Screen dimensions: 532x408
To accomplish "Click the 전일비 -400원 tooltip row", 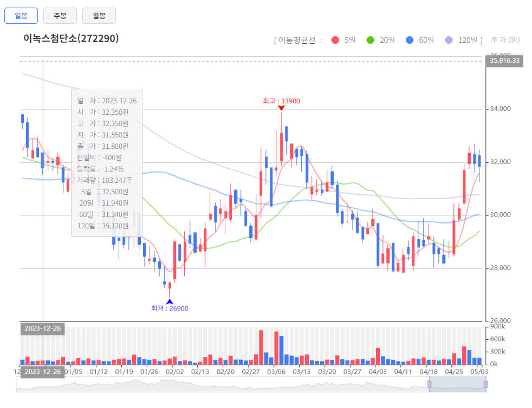I will click(99, 157).
